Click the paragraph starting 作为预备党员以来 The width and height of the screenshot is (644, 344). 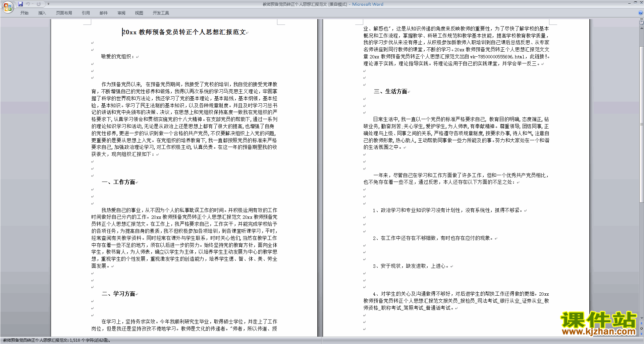(184, 119)
